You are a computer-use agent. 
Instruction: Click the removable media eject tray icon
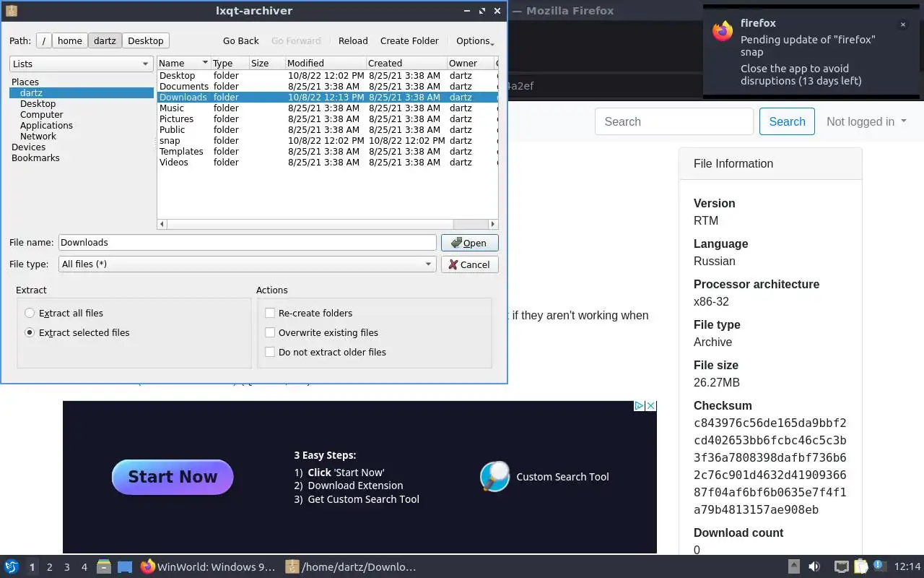click(x=793, y=567)
